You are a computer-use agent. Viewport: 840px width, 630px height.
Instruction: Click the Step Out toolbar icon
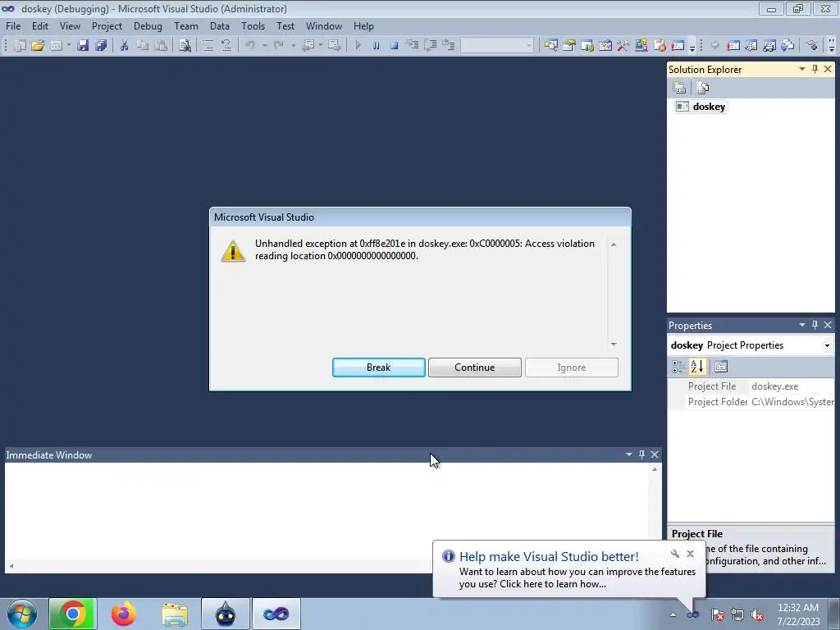tap(449, 46)
